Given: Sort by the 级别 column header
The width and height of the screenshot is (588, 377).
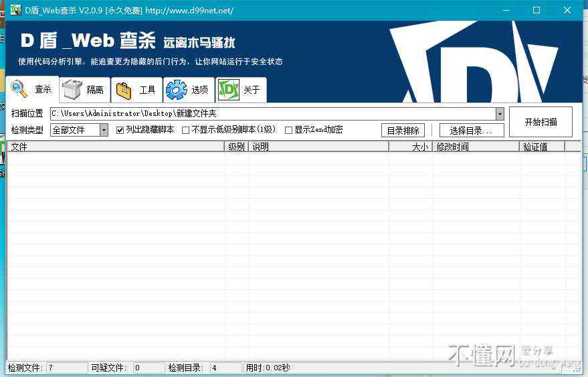Looking at the screenshot, I should pos(236,147).
